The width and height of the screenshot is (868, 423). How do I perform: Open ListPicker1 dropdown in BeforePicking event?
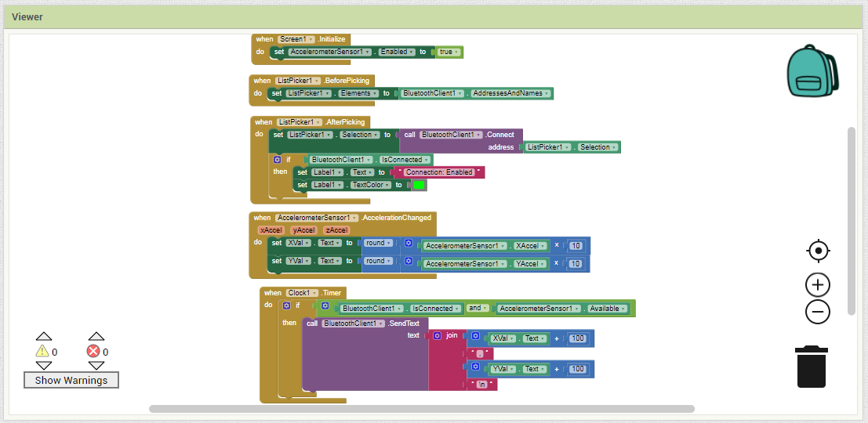click(x=298, y=81)
